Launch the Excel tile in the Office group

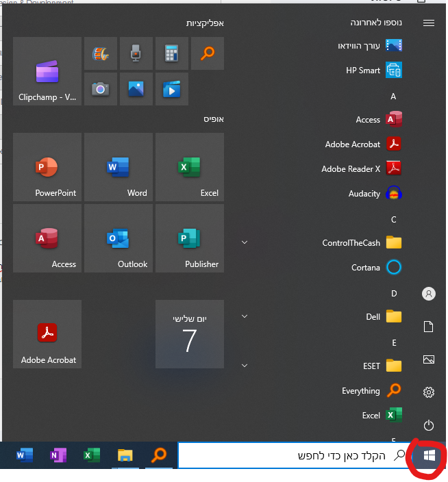point(190,167)
